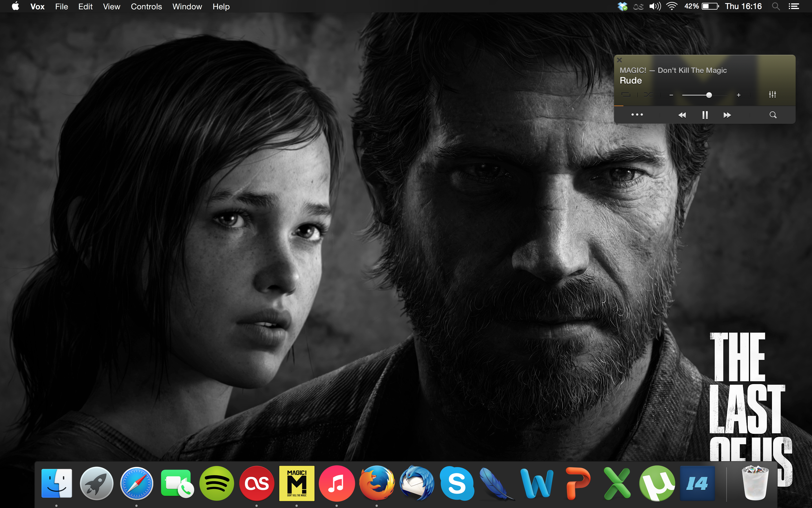Viewport: 812px width, 508px height.
Task: Open the blue feather app in the Dock
Action: 497,484
